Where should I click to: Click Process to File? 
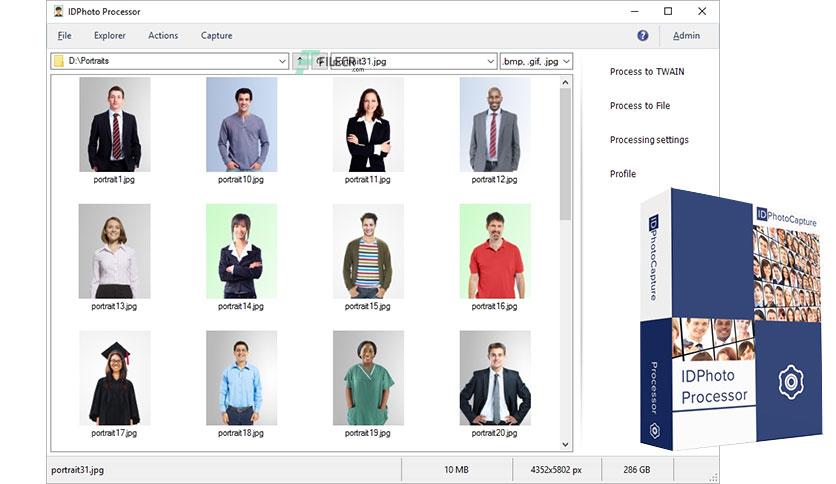640,106
